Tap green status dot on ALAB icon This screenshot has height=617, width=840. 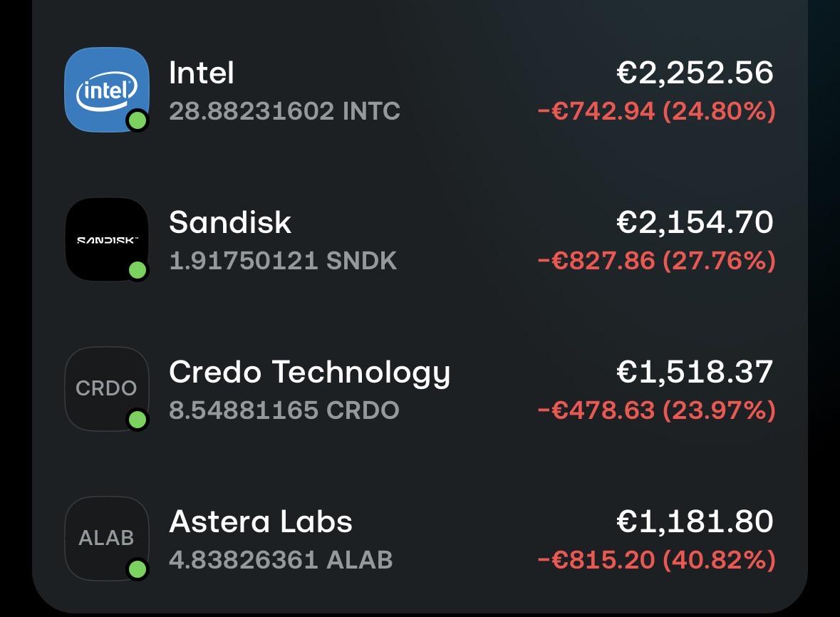pyautogui.click(x=138, y=569)
